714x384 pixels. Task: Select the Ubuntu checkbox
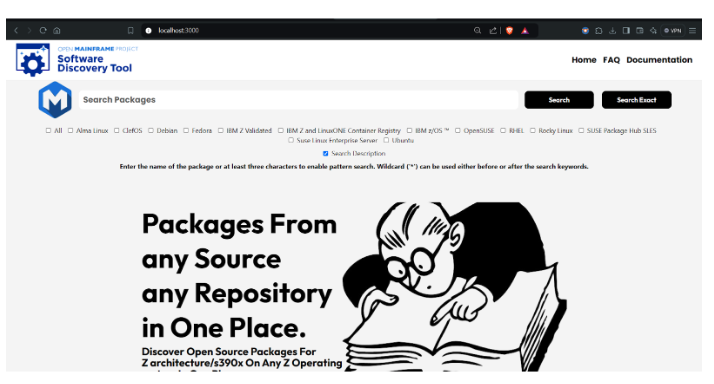coord(386,140)
